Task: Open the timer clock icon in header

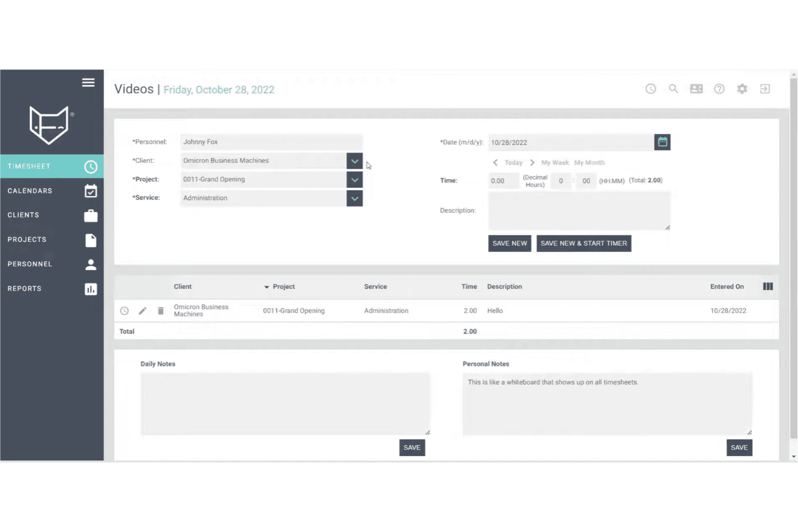Action: [x=651, y=89]
